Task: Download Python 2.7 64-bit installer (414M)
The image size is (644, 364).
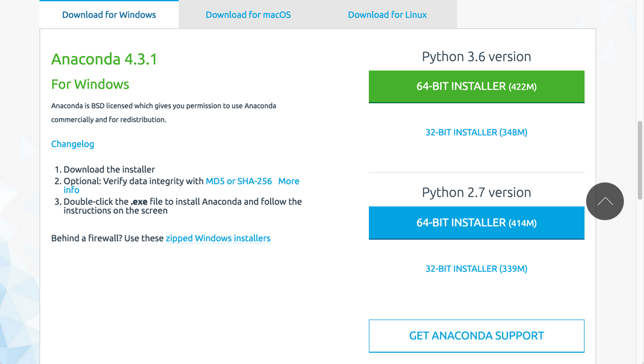Action: [476, 223]
